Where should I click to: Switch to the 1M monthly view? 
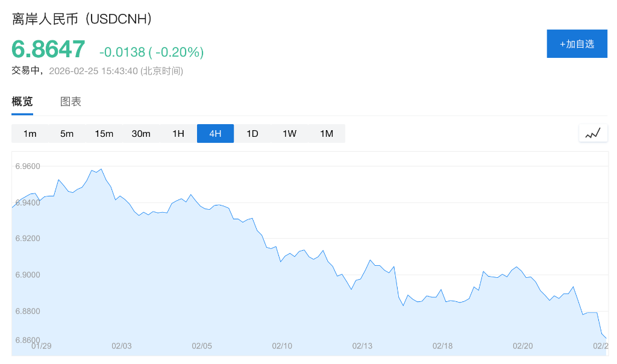[327, 134]
